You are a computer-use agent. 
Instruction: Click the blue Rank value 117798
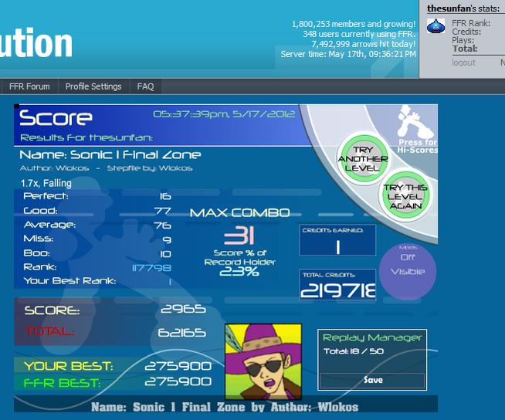[151, 268]
